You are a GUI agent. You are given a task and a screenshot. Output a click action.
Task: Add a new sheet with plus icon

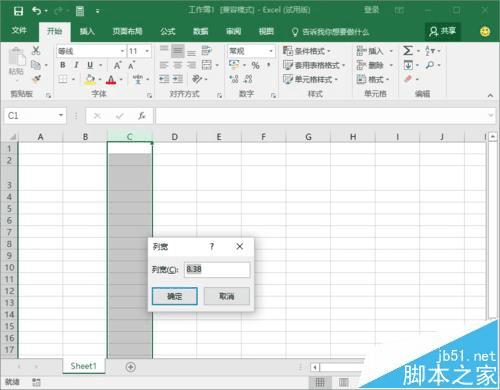tap(131, 367)
